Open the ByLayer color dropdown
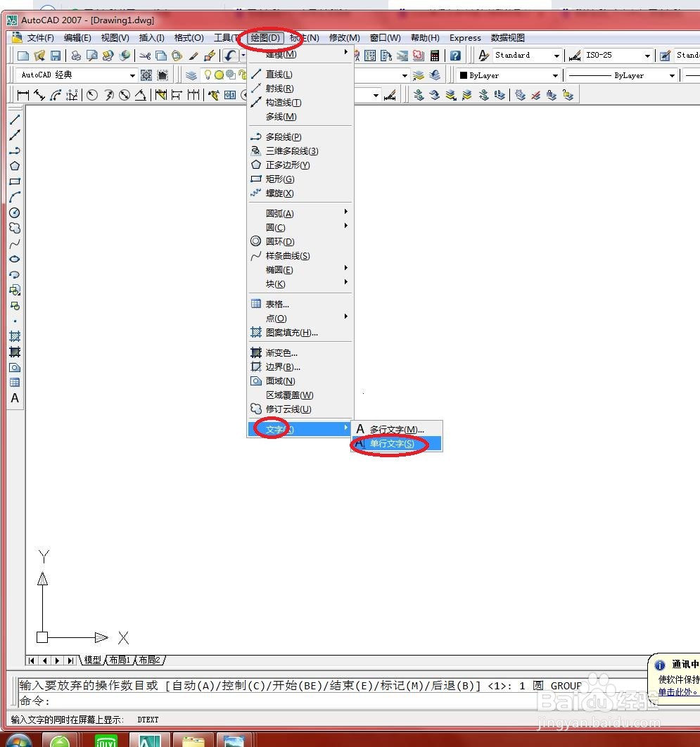This screenshot has width=700, height=747. (555, 75)
